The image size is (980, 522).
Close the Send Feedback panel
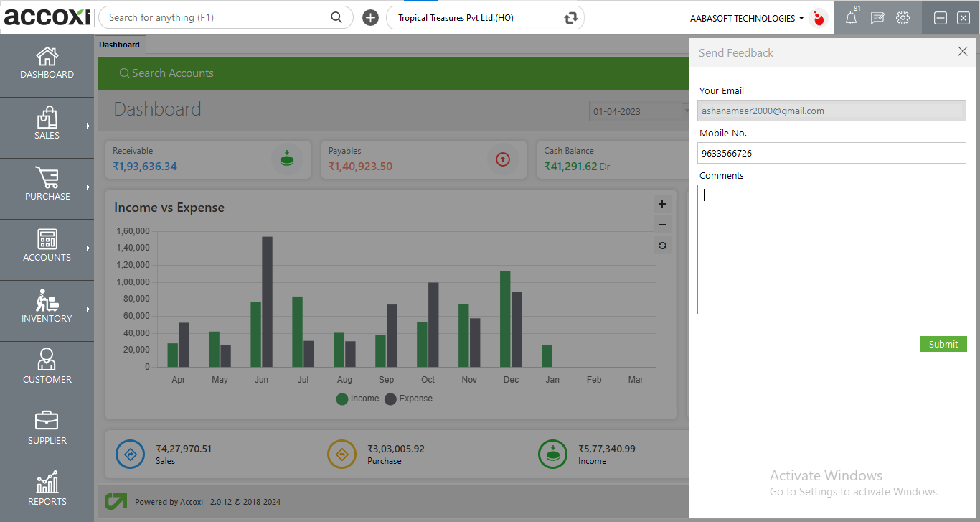963,52
